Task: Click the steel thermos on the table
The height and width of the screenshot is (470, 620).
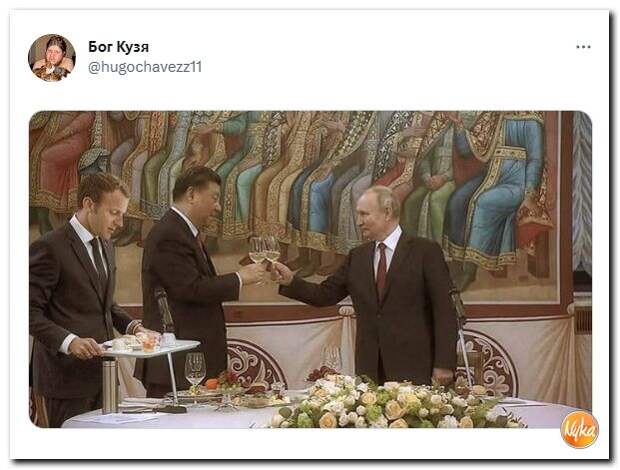Action: (110, 385)
